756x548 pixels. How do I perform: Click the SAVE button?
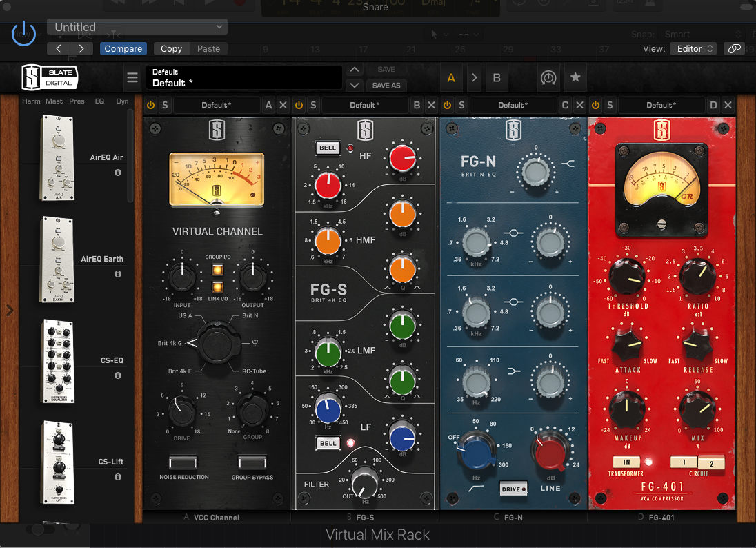coord(386,70)
